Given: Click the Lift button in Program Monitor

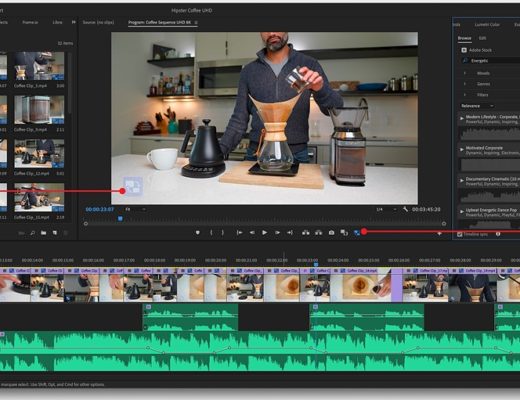Looking at the screenshot, I should 305,232.
